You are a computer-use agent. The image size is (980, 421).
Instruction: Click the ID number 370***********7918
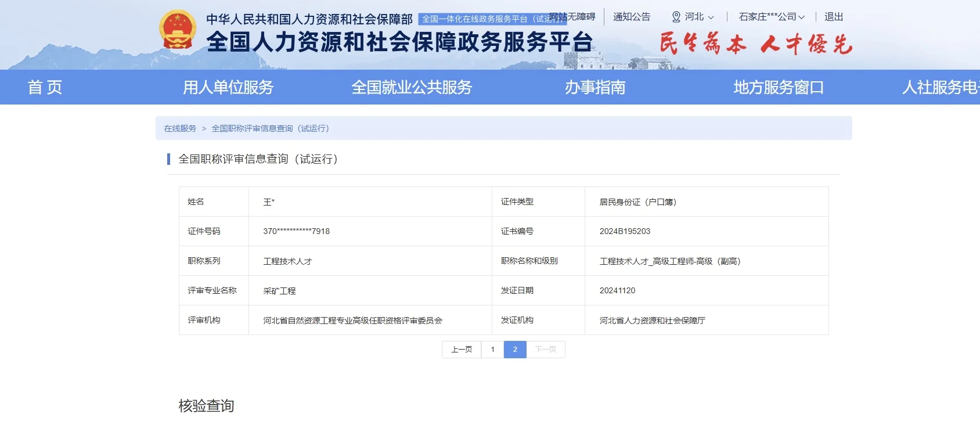296,231
